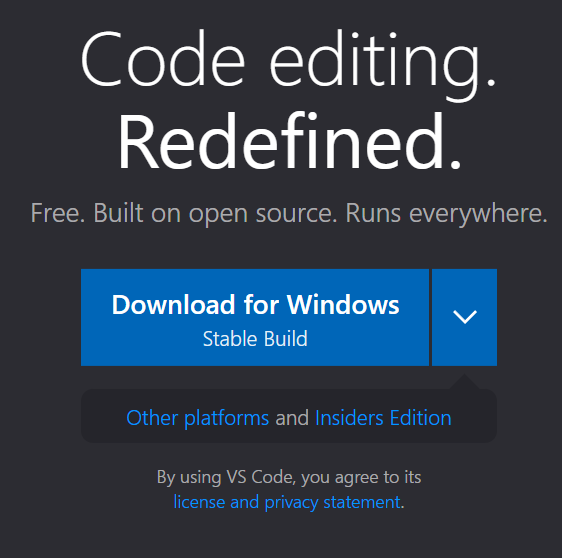Viewport: 562px width, 558px height.
Task: Click the bold 'Redefined.' headline
Action: pyautogui.click(x=289, y=142)
